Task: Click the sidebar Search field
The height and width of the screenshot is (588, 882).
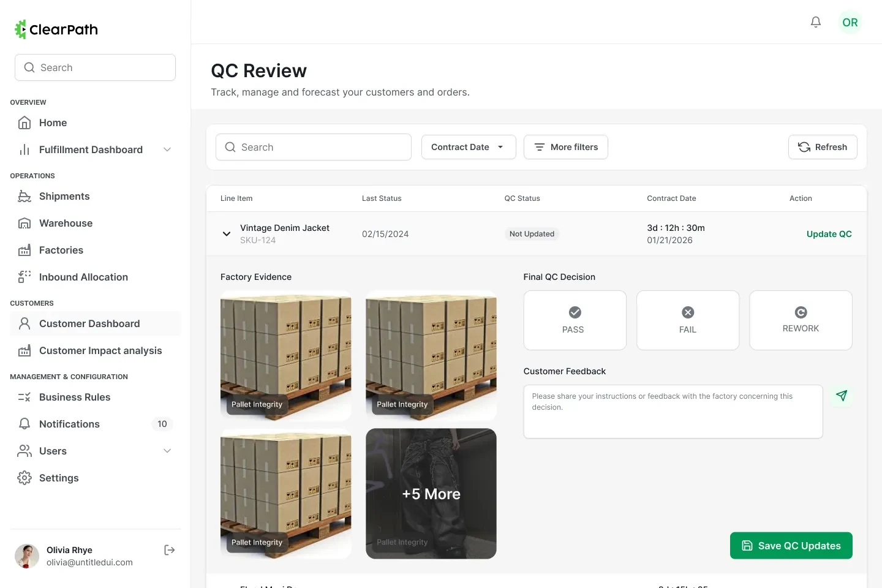Action: click(x=96, y=67)
